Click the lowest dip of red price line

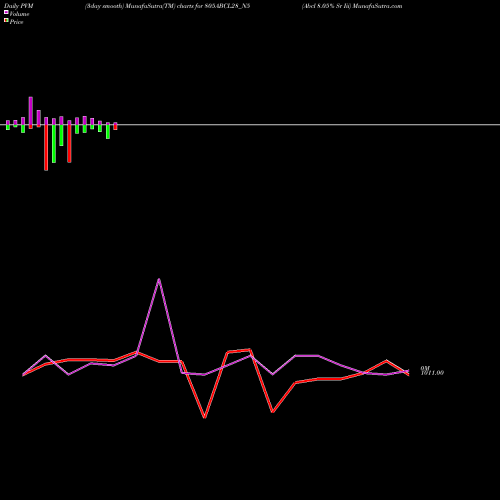coord(205,417)
